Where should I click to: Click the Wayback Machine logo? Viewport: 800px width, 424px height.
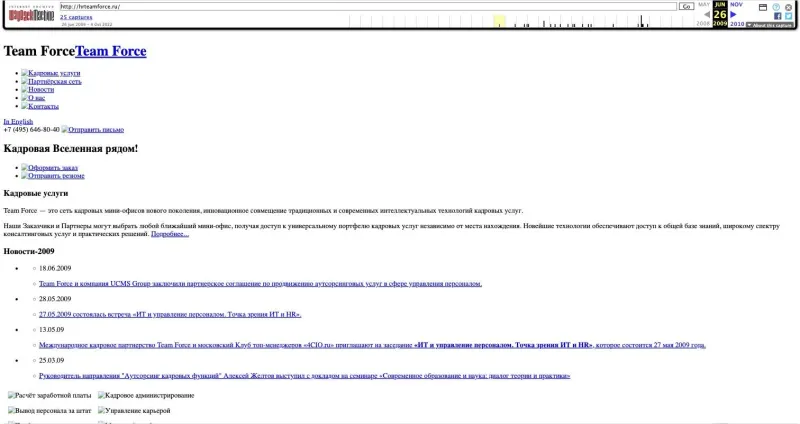click(31, 14)
